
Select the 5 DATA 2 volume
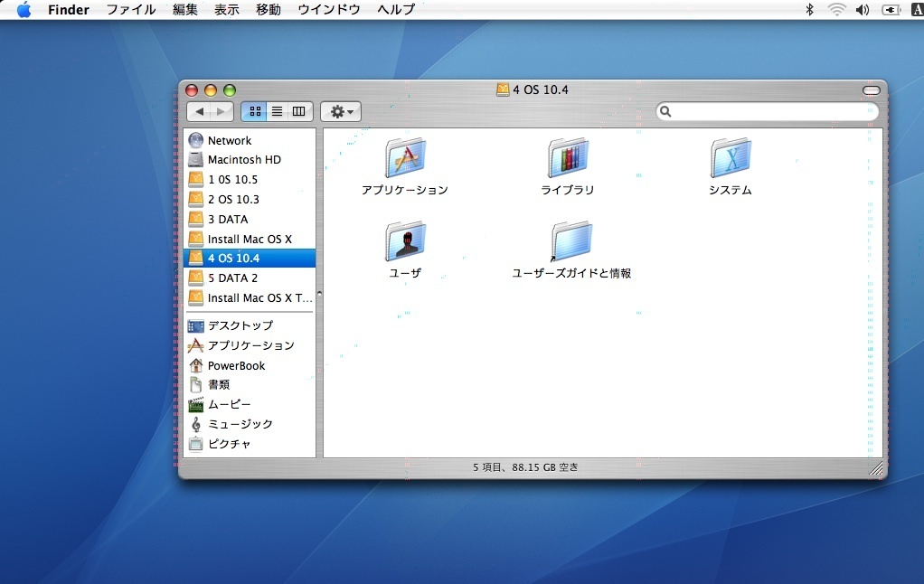[x=250, y=278]
